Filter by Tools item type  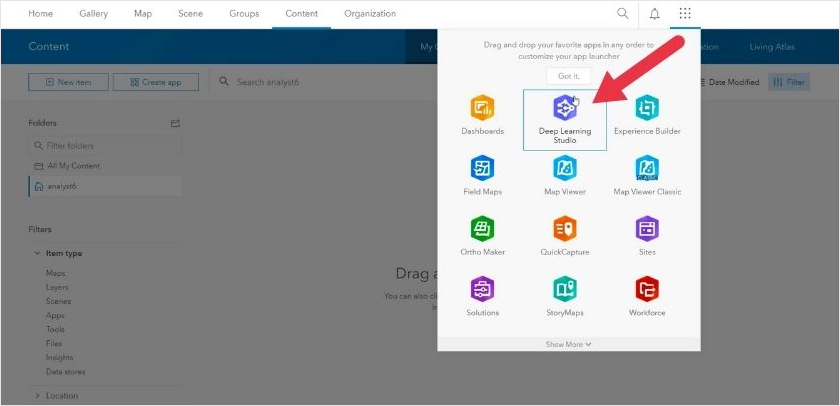[55, 329]
